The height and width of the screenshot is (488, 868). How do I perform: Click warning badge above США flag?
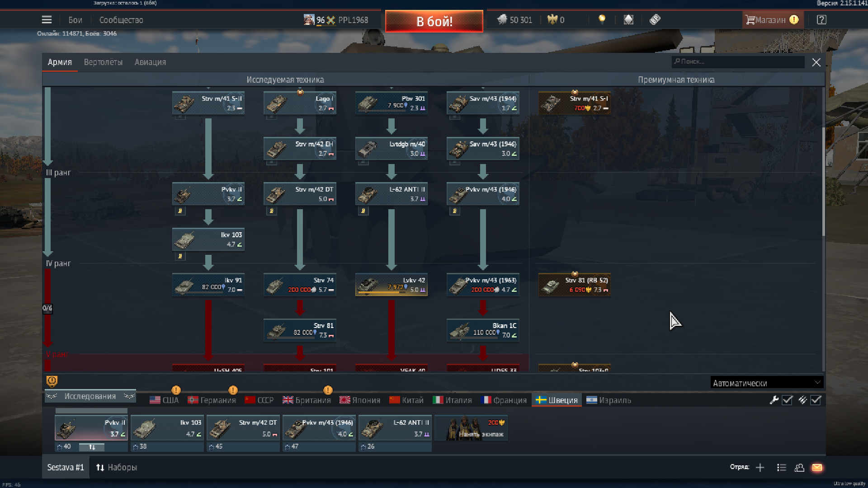(x=176, y=390)
